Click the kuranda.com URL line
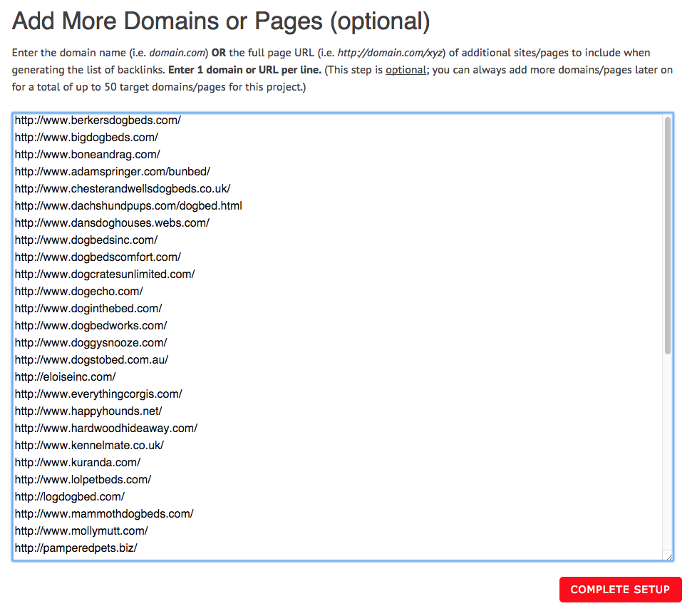The width and height of the screenshot is (697, 616). [x=78, y=463]
